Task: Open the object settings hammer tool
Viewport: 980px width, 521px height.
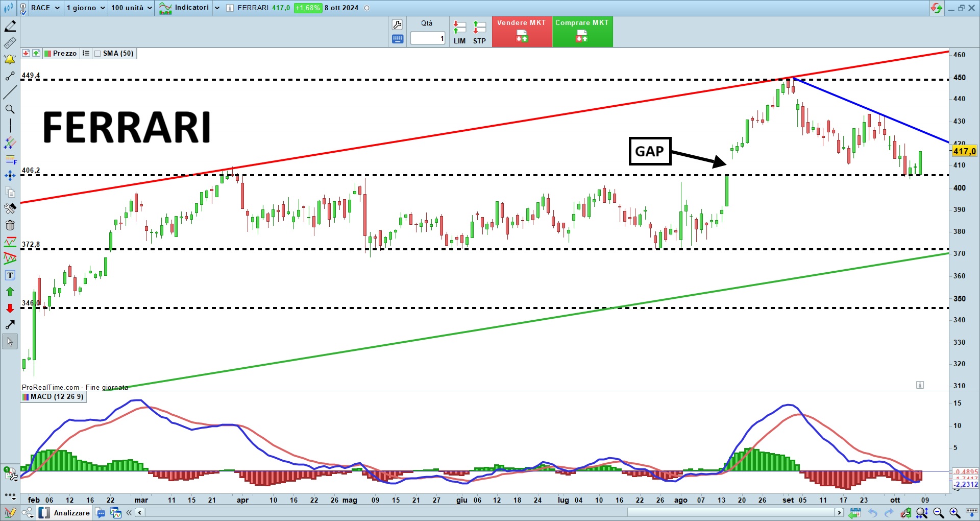Action: (x=10, y=208)
